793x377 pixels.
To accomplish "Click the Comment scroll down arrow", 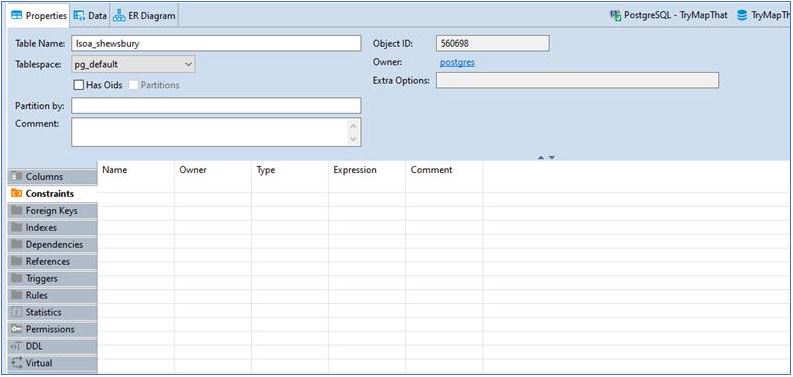I will click(x=354, y=139).
